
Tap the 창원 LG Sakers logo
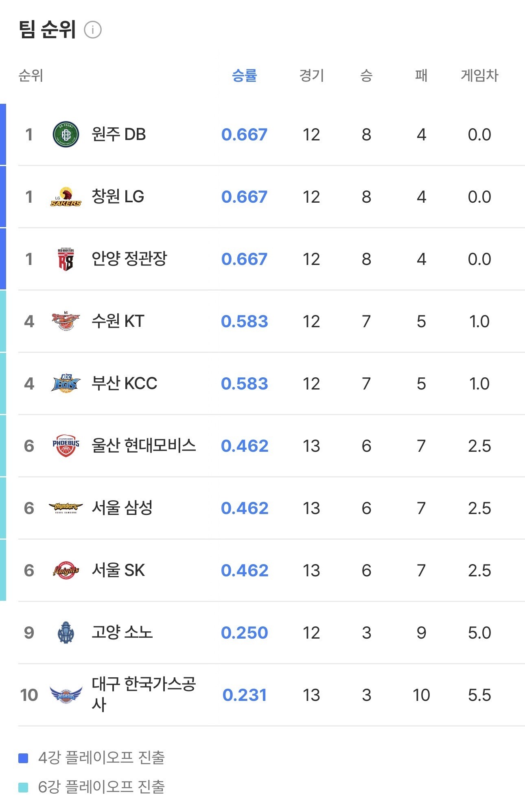point(66,197)
